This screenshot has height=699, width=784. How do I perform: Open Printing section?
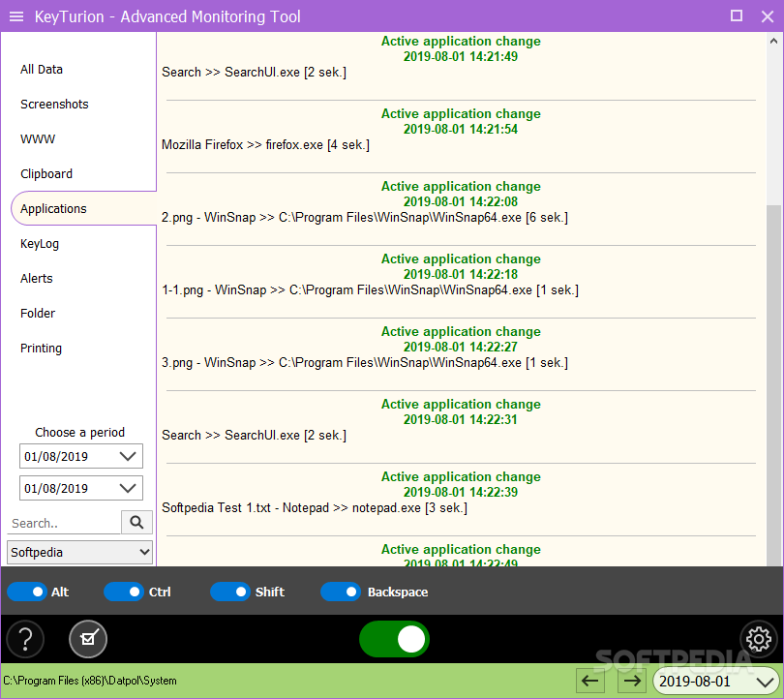point(41,349)
